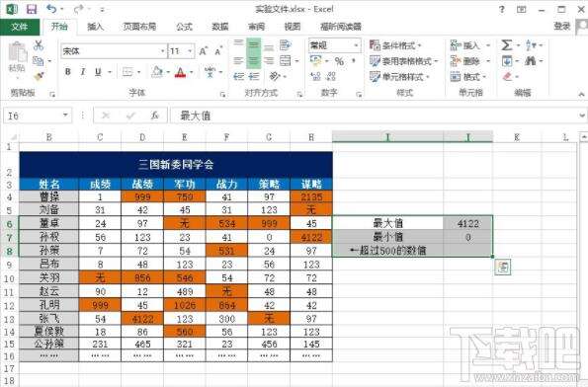Open 格式 format cells button
This screenshot has height=387, width=588.
pyautogui.click(x=468, y=76)
